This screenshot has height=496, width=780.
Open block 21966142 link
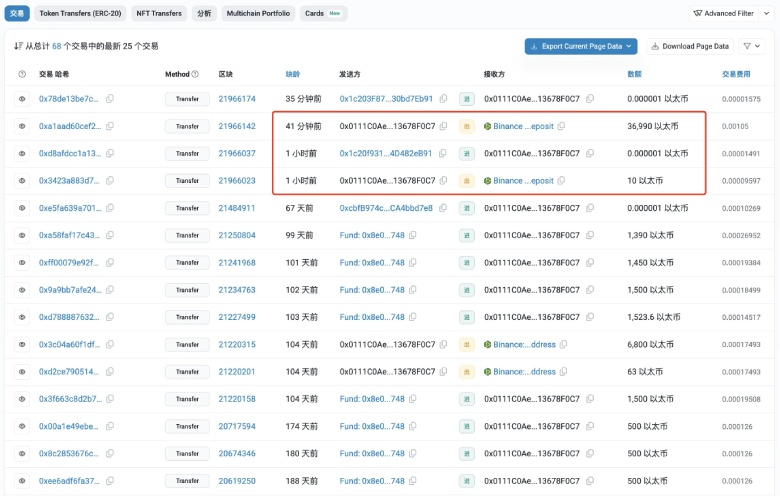[x=237, y=126]
